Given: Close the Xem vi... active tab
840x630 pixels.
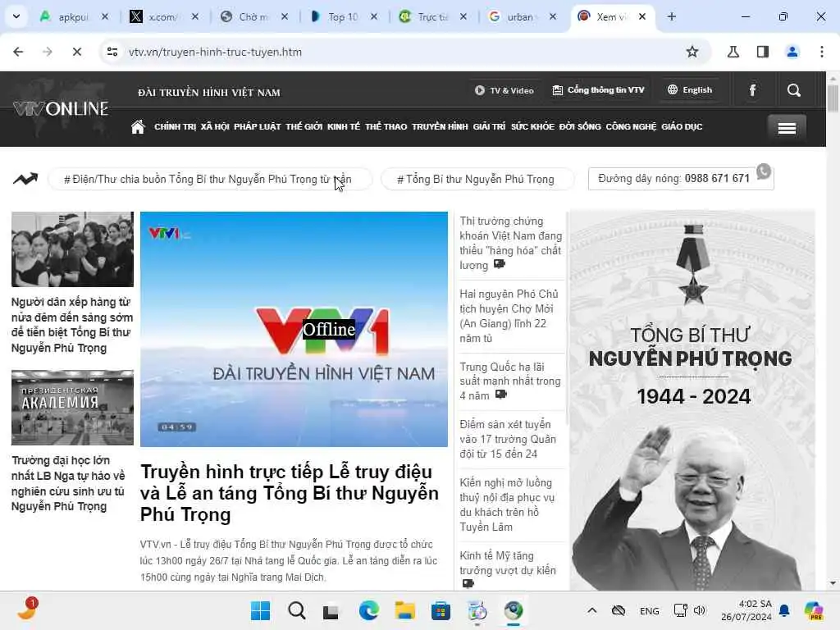Looking at the screenshot, I should [641, 16].
